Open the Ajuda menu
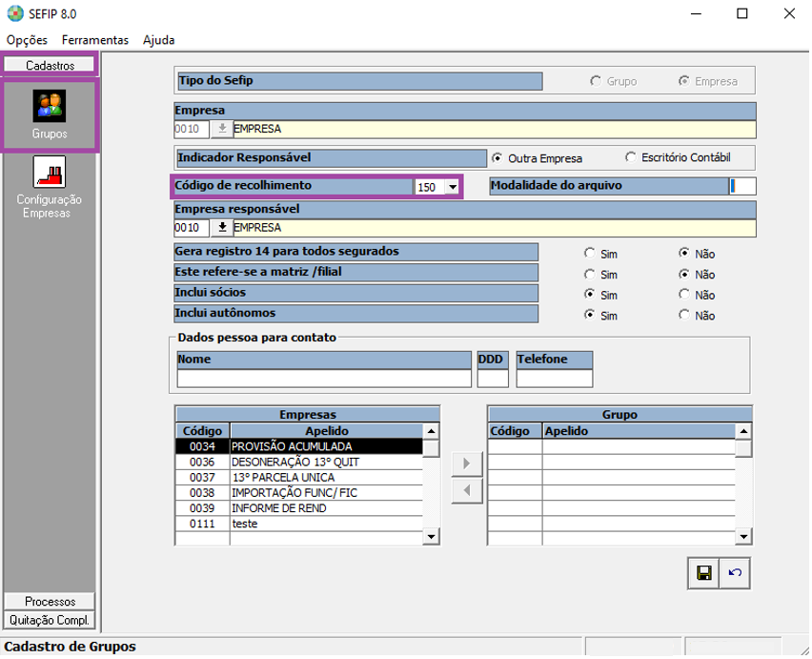The image size is (812, 659). point(158,40)
